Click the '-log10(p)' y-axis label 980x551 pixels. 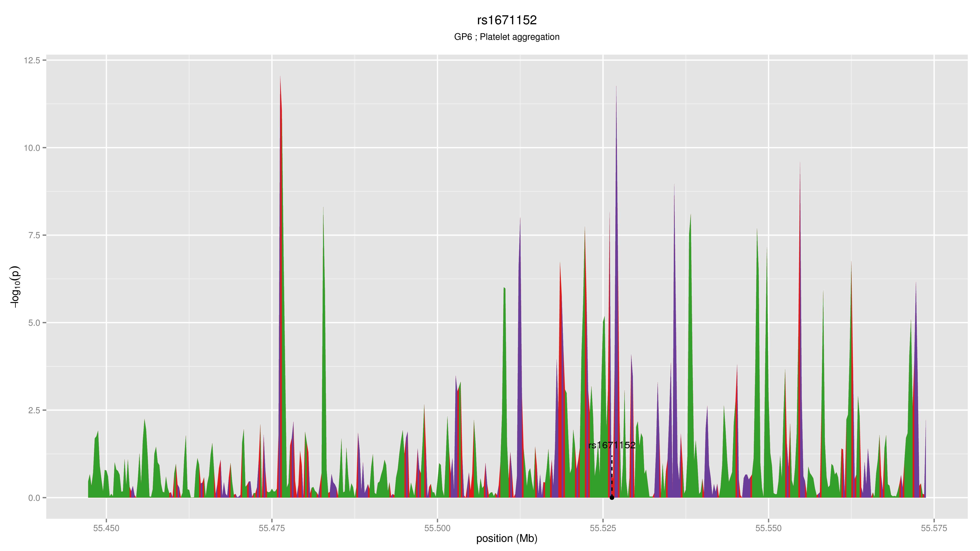15,287
